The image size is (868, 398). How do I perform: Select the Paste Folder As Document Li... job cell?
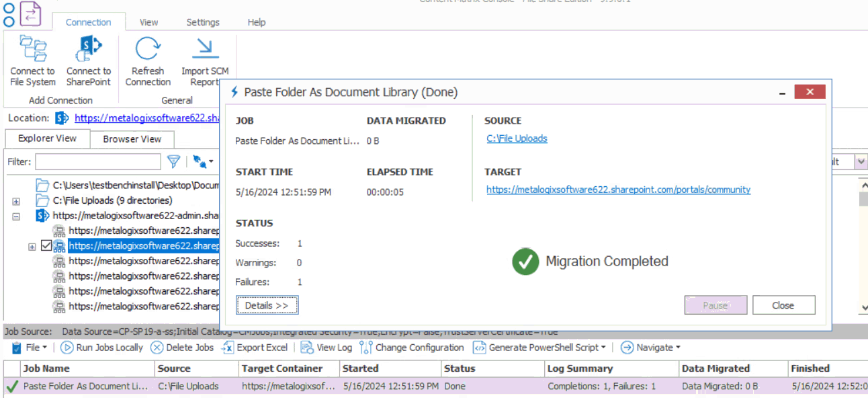click(86, 387)
